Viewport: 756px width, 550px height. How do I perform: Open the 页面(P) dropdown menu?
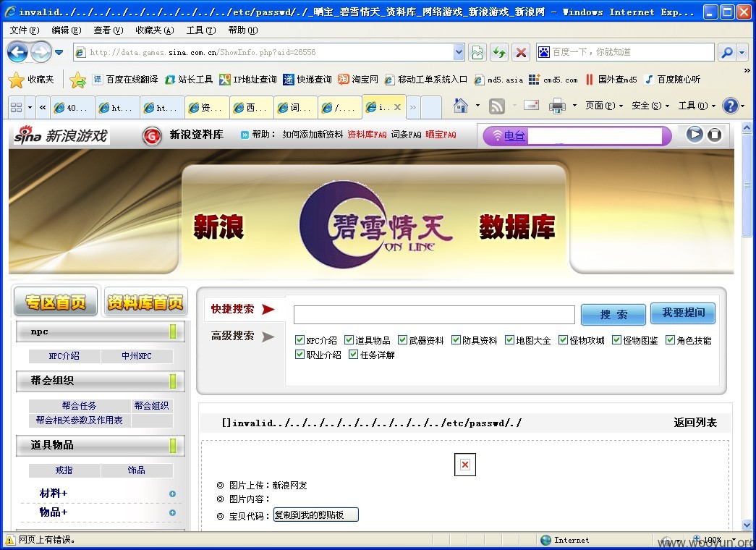[x=603, y=106]
